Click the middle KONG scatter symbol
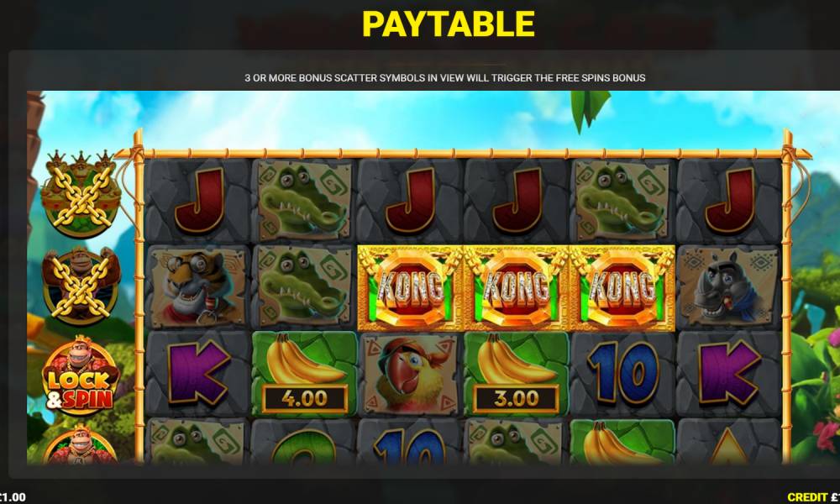This screenshot has height=504, width=840. pyautogui.click(x=516, y=287)
